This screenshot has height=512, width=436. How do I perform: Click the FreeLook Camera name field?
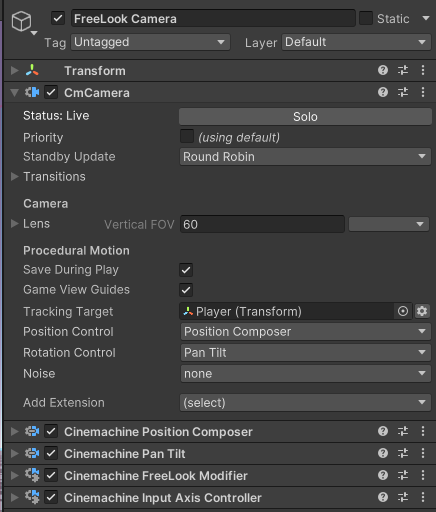click(x=213, y=18)
